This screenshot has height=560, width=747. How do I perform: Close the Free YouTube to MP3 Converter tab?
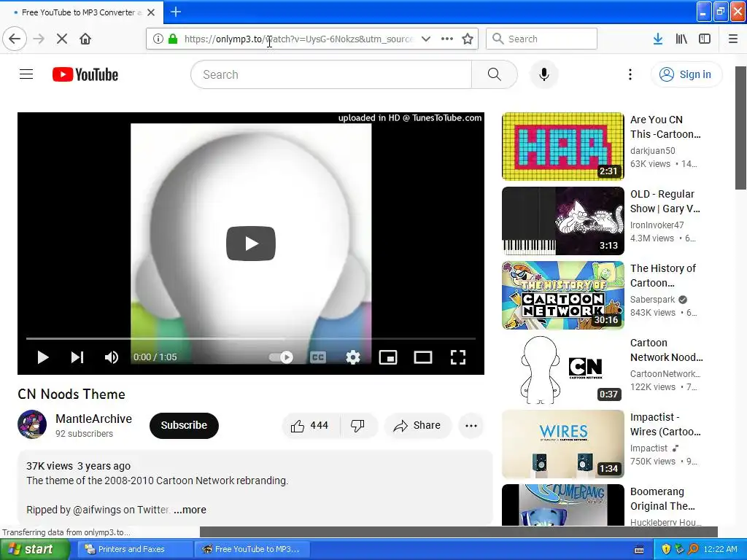(151, 12)
